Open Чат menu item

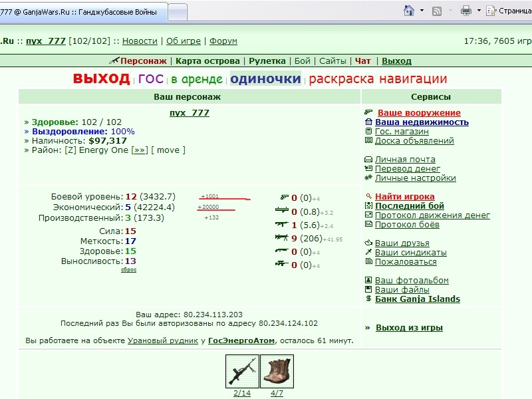click(362, 61)
